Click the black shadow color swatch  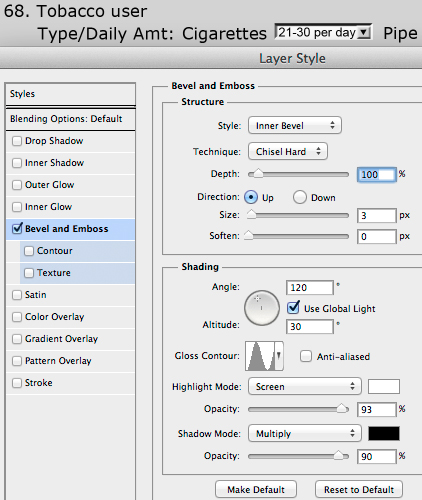384,433
